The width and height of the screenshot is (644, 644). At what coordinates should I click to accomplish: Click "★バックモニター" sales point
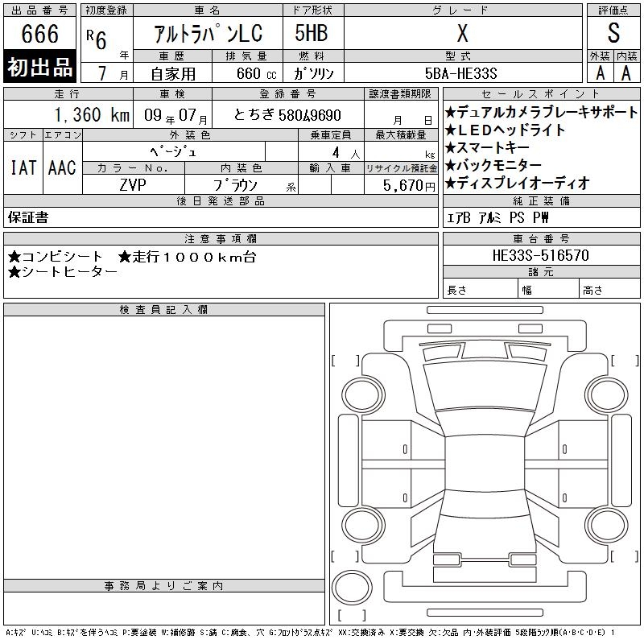click(x=493, y=165)
